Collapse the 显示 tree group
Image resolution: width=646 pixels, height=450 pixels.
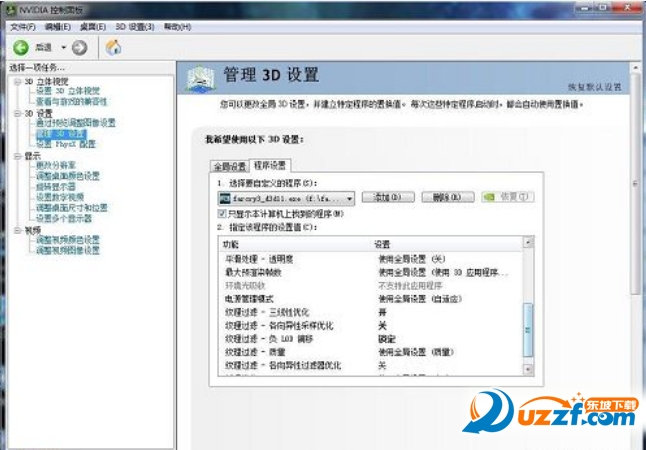tap(18, 156)
